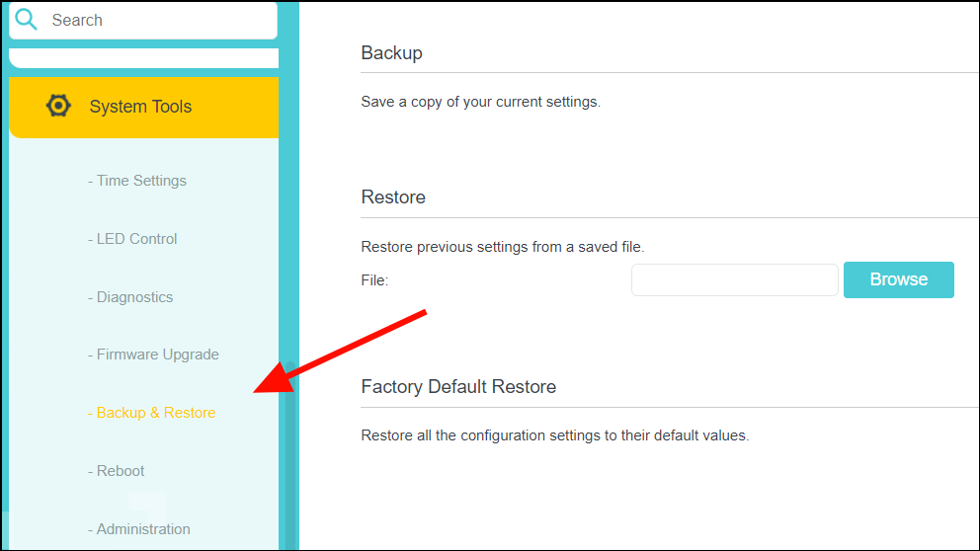Image resolution: width=980 pixels, height=551 pixels.
Task: Open the Diagnostics page
Action: 130,297
